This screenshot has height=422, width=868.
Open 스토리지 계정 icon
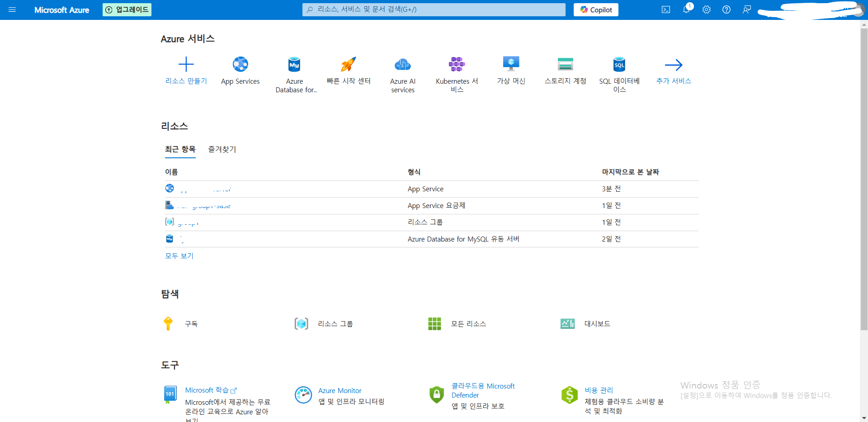click(566, 64)
